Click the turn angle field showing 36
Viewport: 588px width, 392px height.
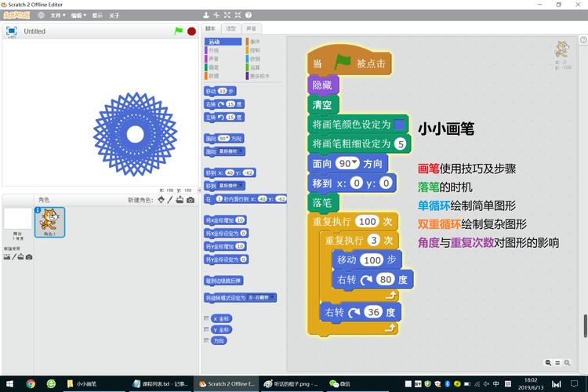coord(373,312)
